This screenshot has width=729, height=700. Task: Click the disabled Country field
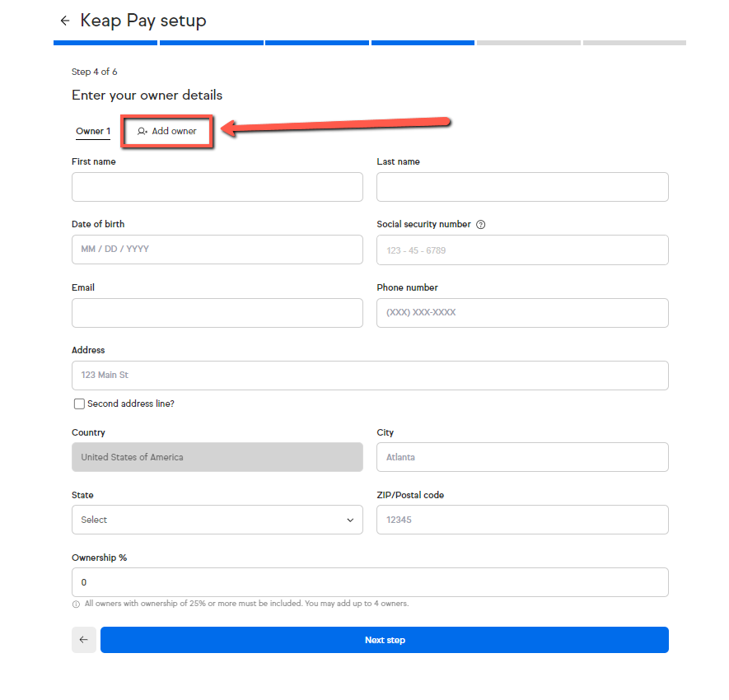[x=217, y=457]
